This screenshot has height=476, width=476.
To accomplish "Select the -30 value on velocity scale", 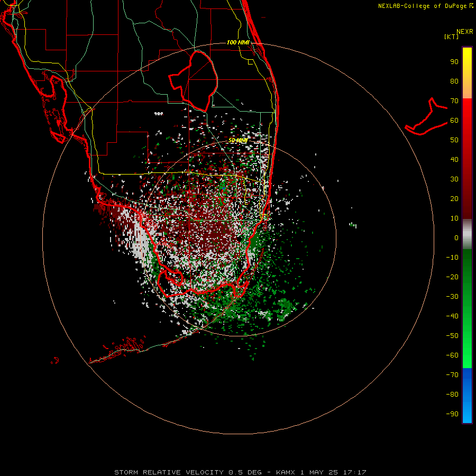I will point(452,297).
